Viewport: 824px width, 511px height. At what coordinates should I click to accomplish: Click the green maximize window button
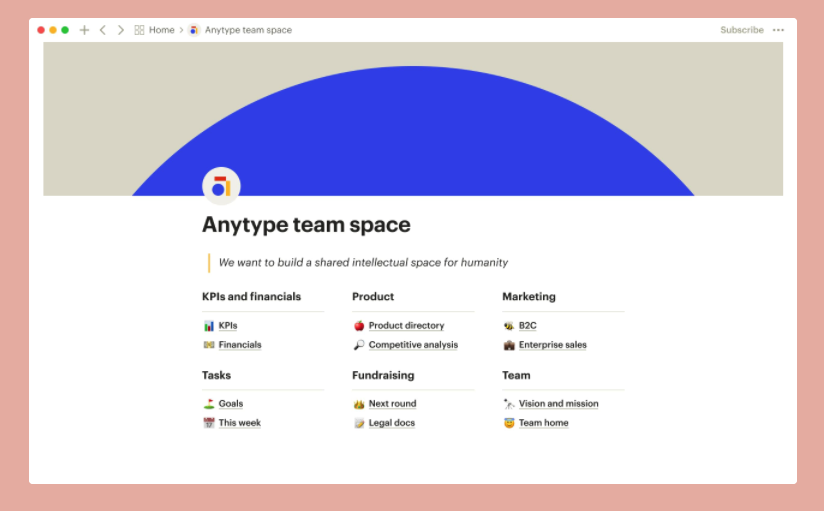(x=65, y=30)
